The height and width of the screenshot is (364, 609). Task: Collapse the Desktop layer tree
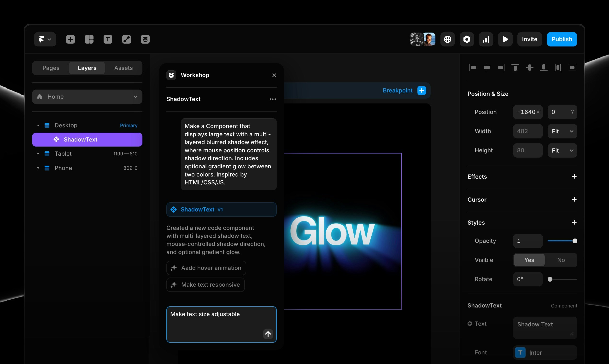pos(38,125)
